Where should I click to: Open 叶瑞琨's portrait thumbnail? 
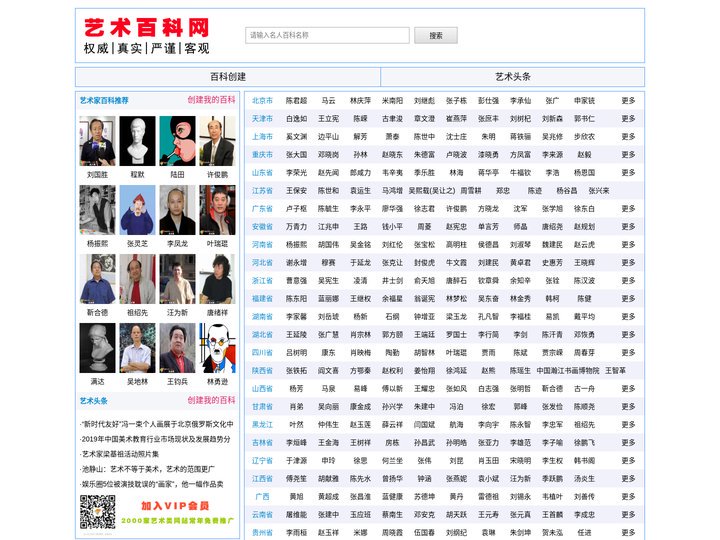[x=217, y=210]
